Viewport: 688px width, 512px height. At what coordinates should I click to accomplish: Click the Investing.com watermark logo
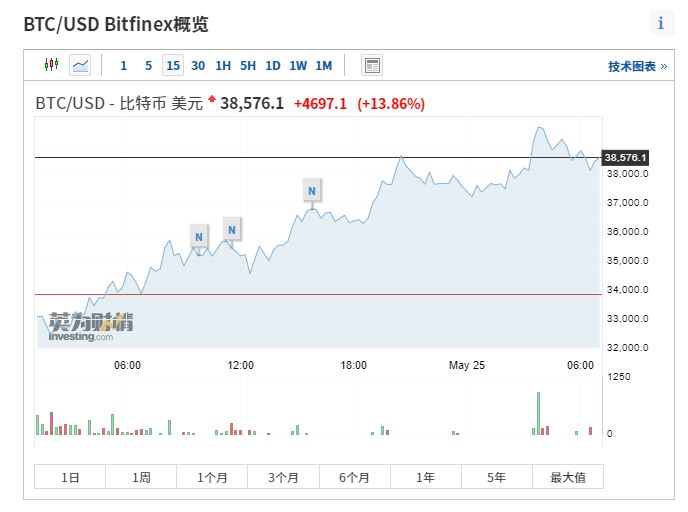pos(91,327)
